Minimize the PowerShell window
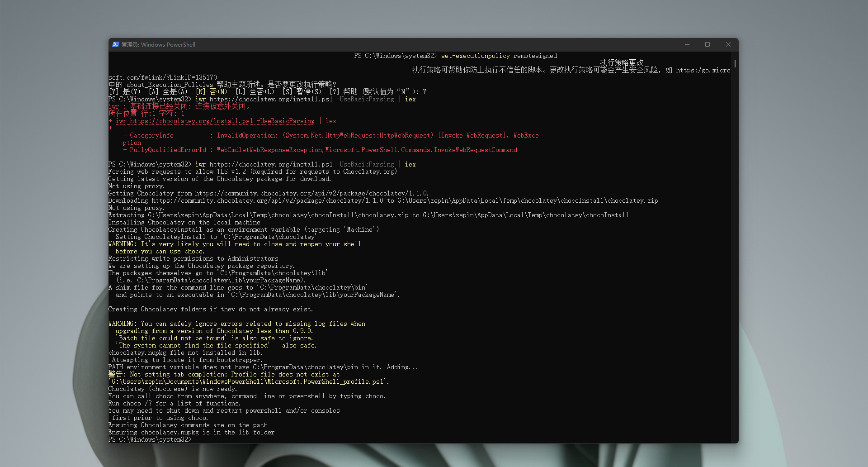 [687, 44]
